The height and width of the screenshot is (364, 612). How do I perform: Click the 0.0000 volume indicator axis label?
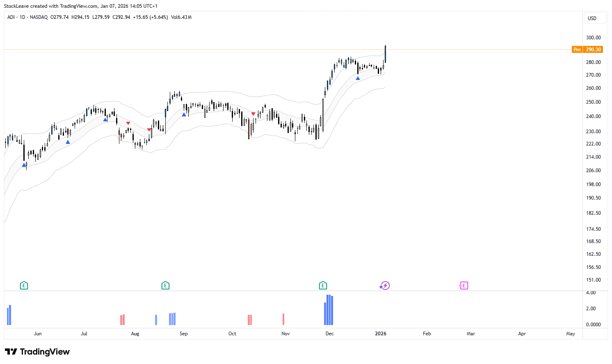(593, 325)
